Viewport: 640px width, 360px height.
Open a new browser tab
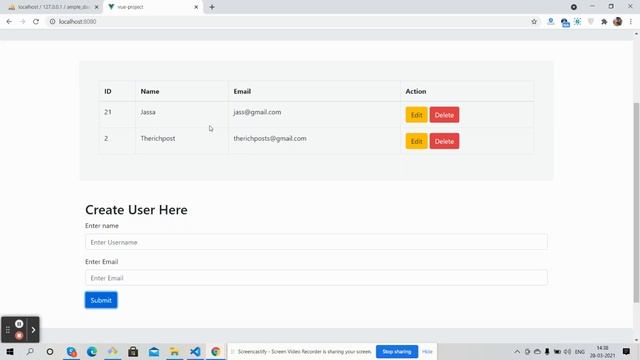212,7
